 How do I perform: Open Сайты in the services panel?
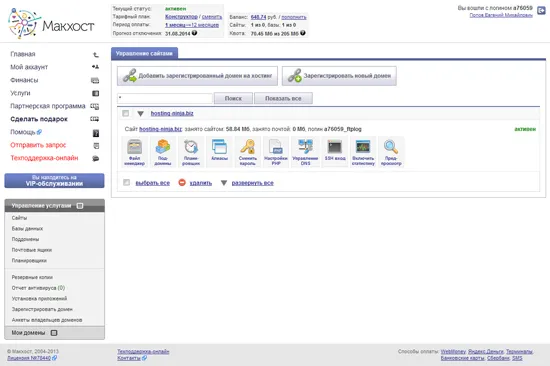[19, 218]
